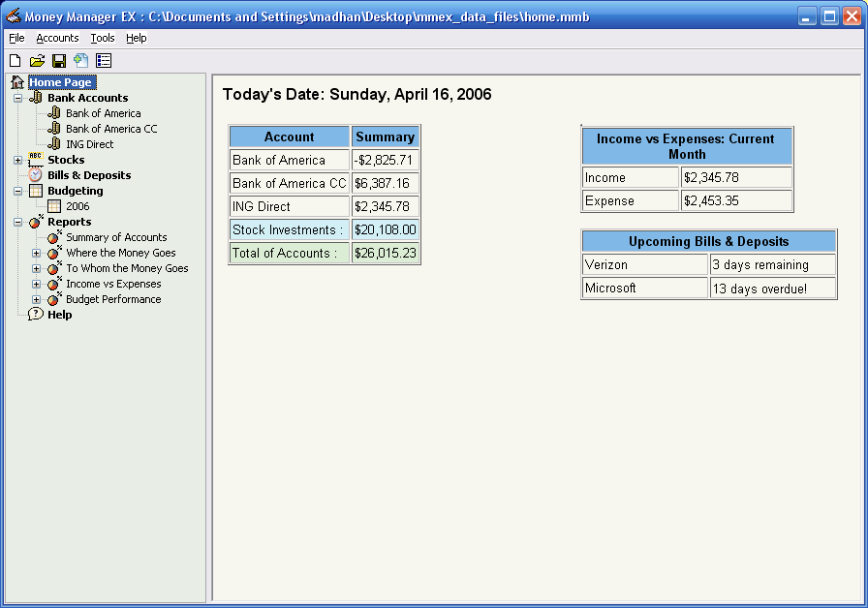Expand the Stocks tree node

[17, 160]
